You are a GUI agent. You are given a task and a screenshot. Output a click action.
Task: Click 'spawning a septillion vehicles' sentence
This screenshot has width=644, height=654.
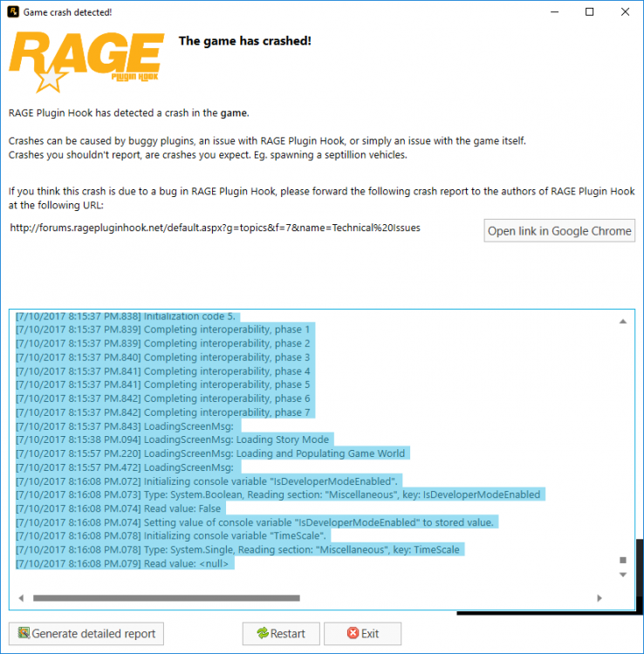208,154
